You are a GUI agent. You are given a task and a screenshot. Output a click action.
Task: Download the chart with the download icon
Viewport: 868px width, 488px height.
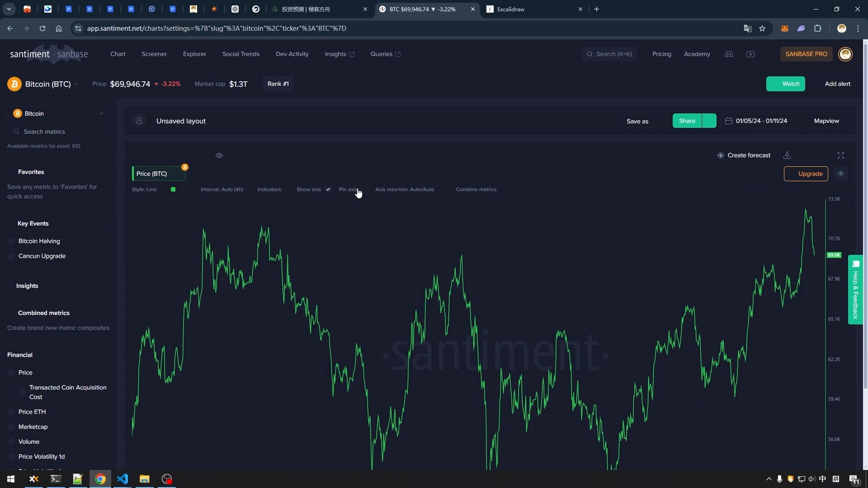tap(787, 155)
